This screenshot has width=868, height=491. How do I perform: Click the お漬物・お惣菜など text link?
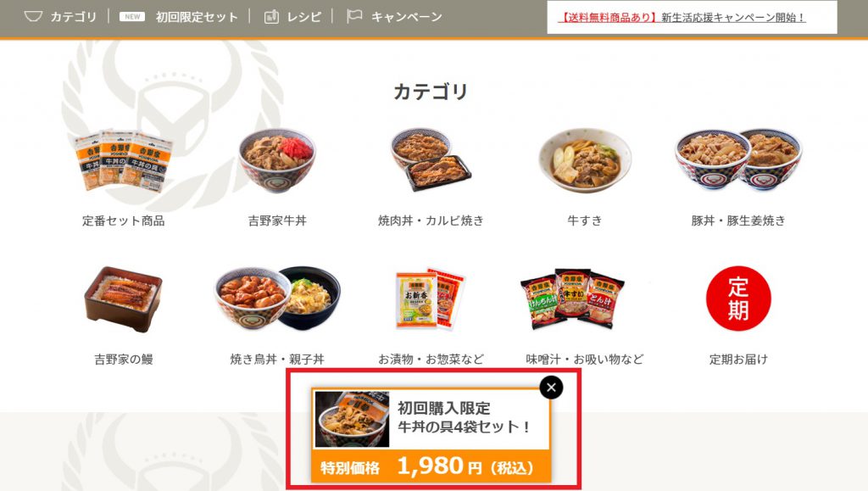click(431, 360)
